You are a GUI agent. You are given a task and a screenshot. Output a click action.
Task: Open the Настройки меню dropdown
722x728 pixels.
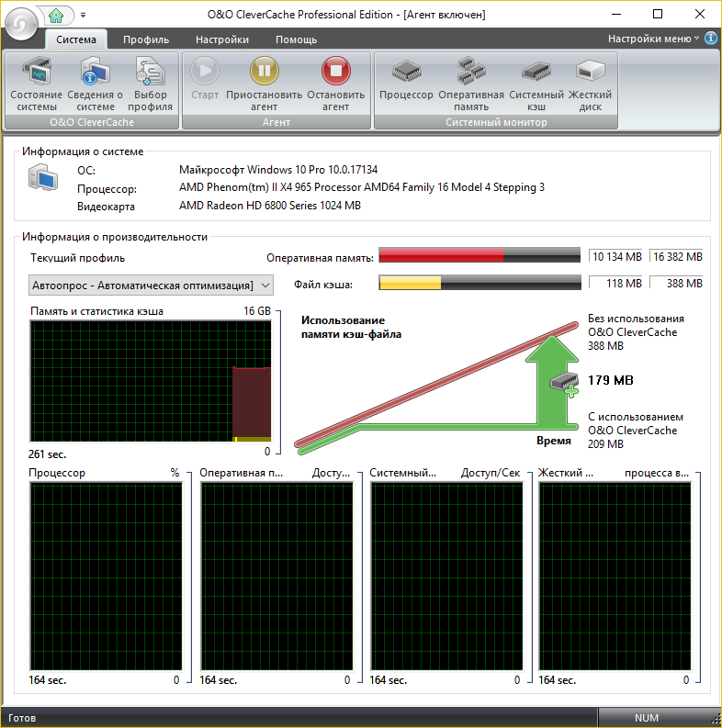653,39
